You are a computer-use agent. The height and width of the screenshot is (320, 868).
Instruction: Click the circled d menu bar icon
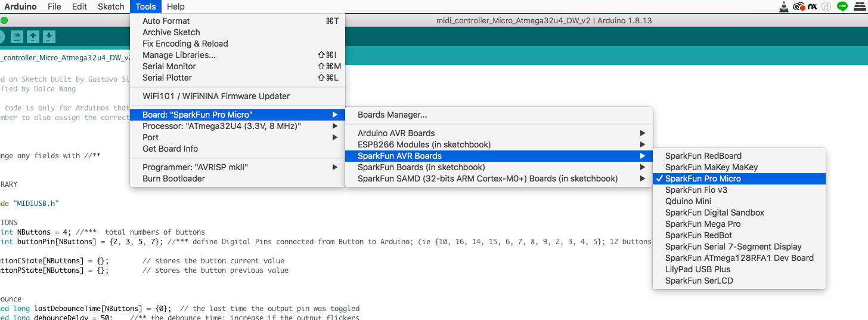pos(826,7)
